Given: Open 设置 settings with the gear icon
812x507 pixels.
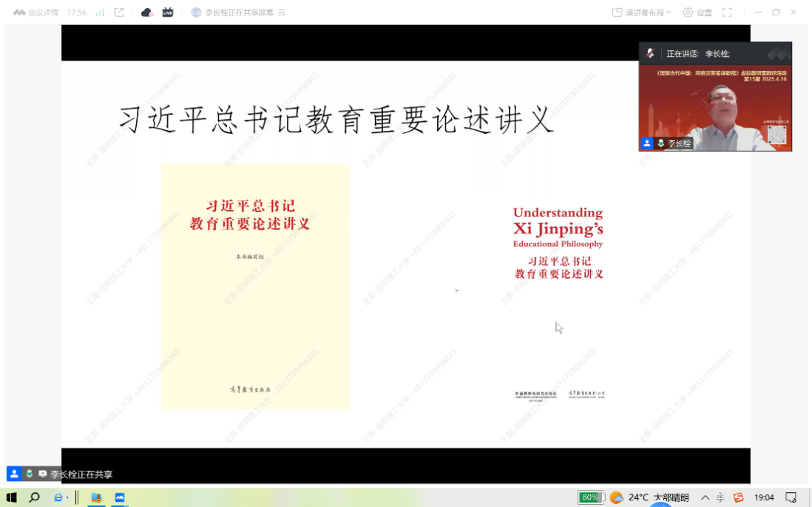Looking at the screenshot, I should coord(697,13).
